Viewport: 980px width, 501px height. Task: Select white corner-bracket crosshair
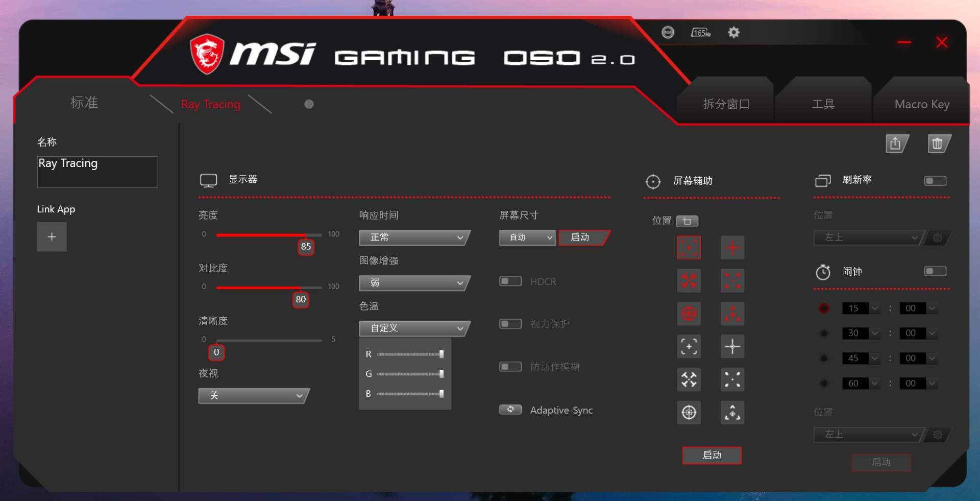pos(689,346)
